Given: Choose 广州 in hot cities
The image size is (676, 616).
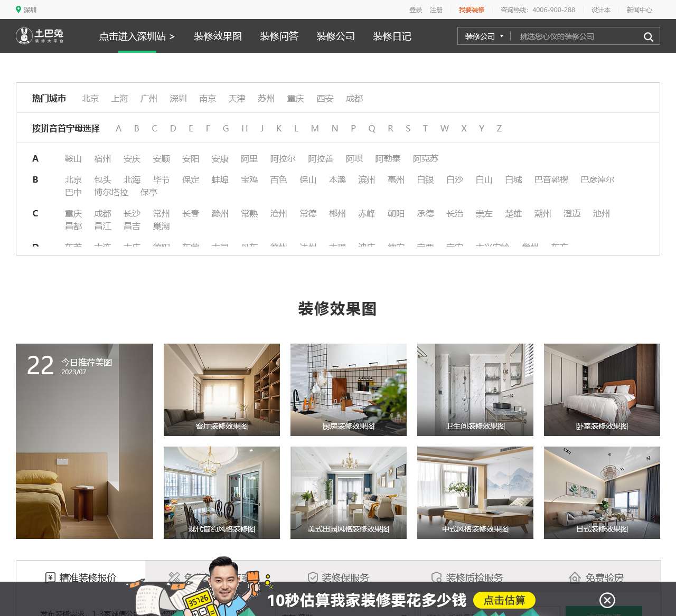Looking at the screenshot, I should pos(149,98).
